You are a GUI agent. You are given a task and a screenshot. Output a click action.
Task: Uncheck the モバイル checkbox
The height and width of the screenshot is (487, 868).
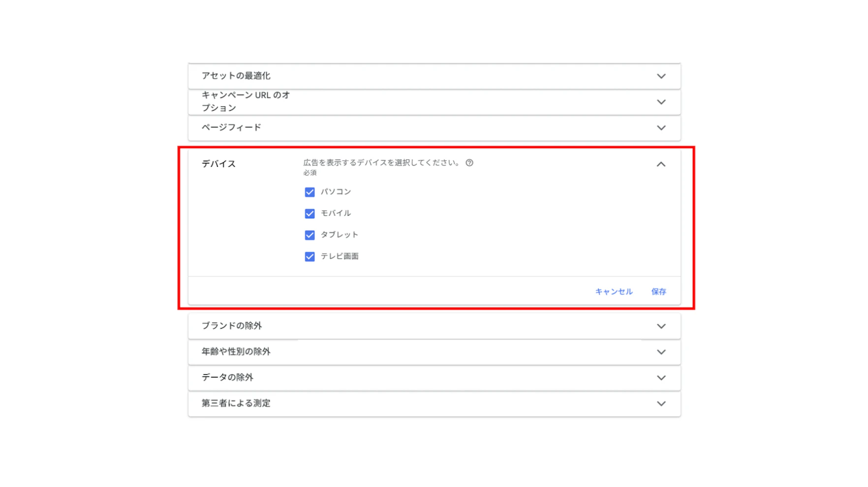click(x=310, y=213)
